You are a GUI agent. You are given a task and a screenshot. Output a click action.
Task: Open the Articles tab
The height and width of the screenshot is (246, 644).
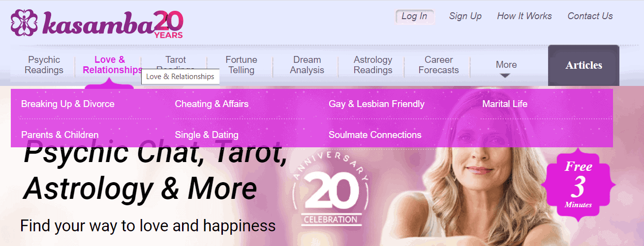[x=583, y=65]
